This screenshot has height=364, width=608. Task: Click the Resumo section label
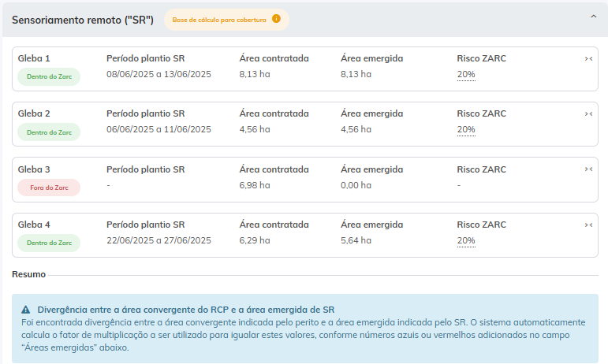click(x=29, y=274)
